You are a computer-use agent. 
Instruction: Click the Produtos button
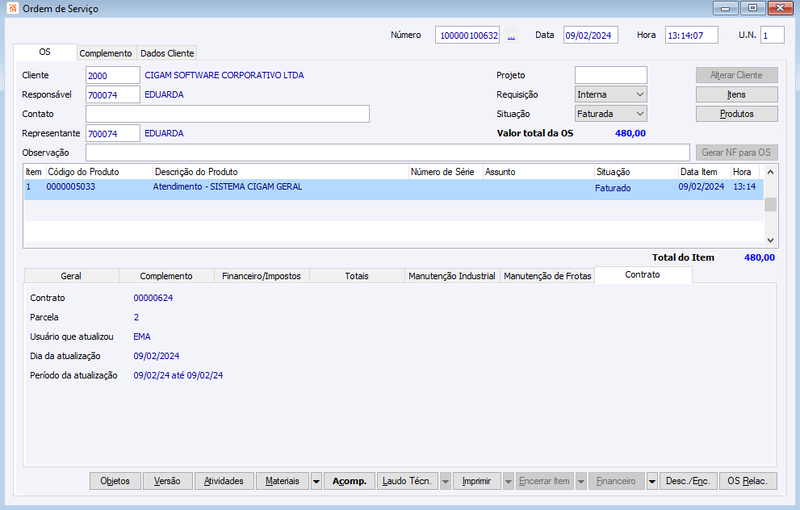[737, 114]
